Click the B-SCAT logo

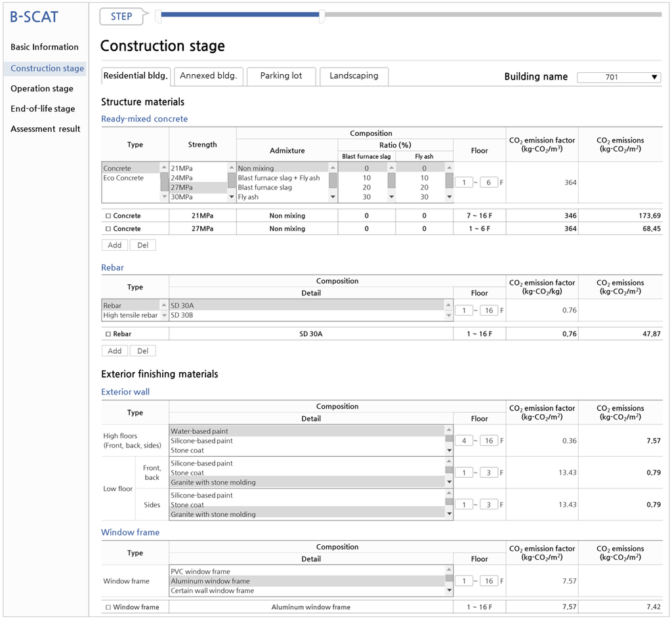[x=34, y=17]
